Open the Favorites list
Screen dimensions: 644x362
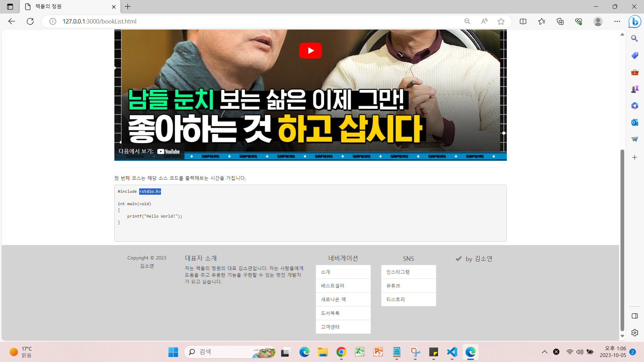click(541, 21)
